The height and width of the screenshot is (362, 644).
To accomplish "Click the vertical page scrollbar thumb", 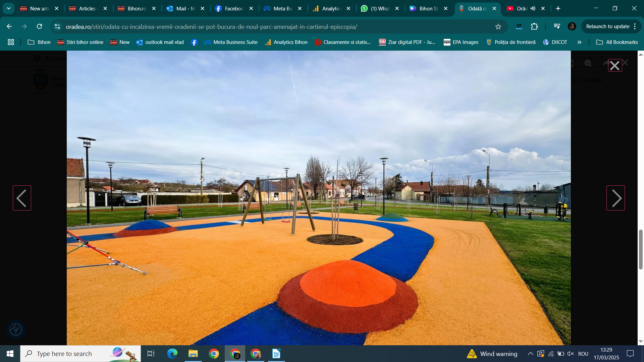I will coord(641,249).
